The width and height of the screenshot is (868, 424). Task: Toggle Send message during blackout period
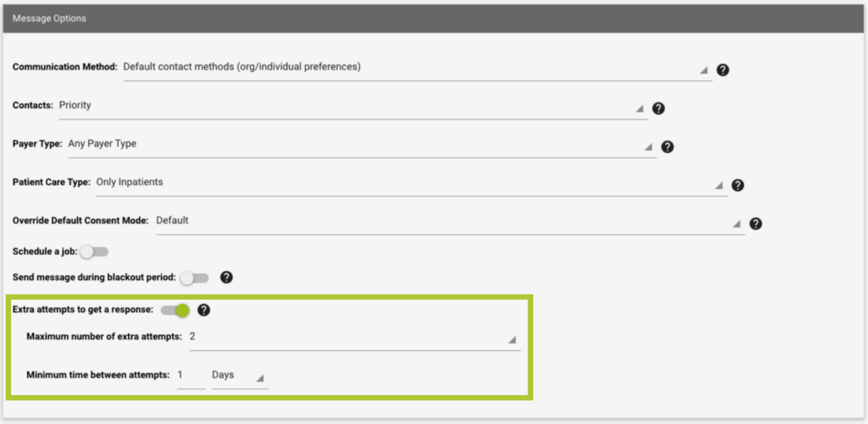tap(194, 278)
